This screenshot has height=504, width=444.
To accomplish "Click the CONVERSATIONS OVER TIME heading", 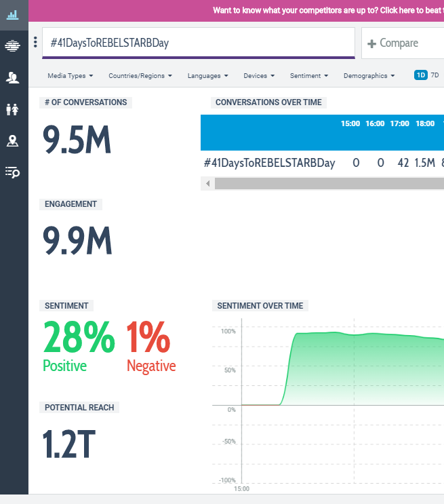I will coord(268,102).
